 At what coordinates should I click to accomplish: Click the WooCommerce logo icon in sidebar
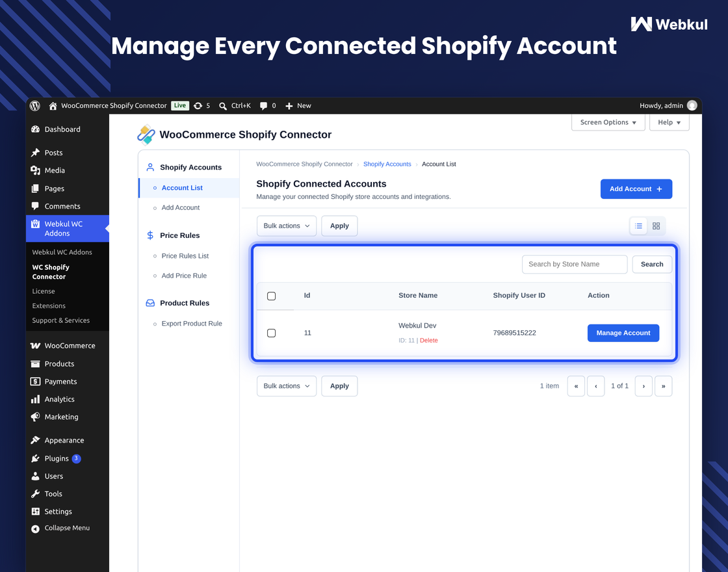click(35, 345)
